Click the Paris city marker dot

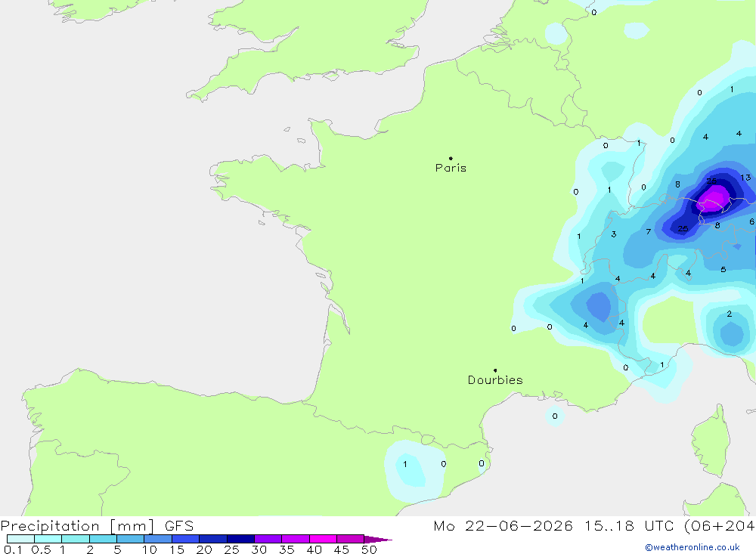click(x=451, y=158)
